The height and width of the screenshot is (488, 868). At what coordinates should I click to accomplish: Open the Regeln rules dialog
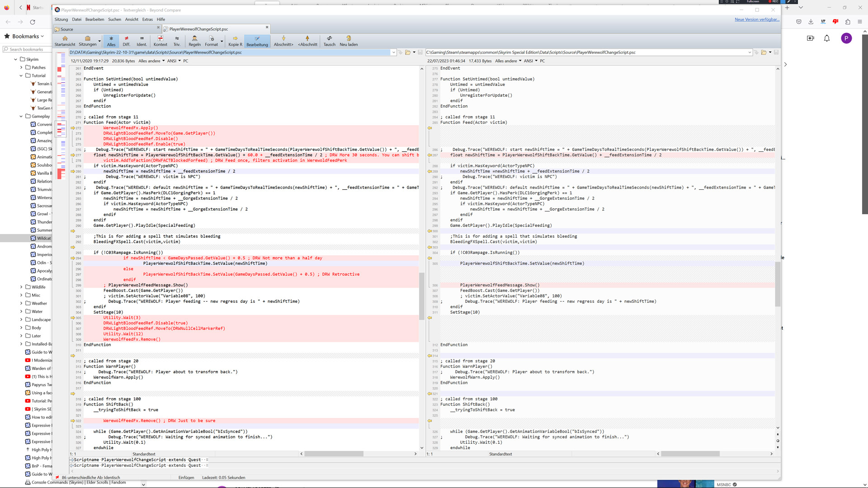click(194, 41)
